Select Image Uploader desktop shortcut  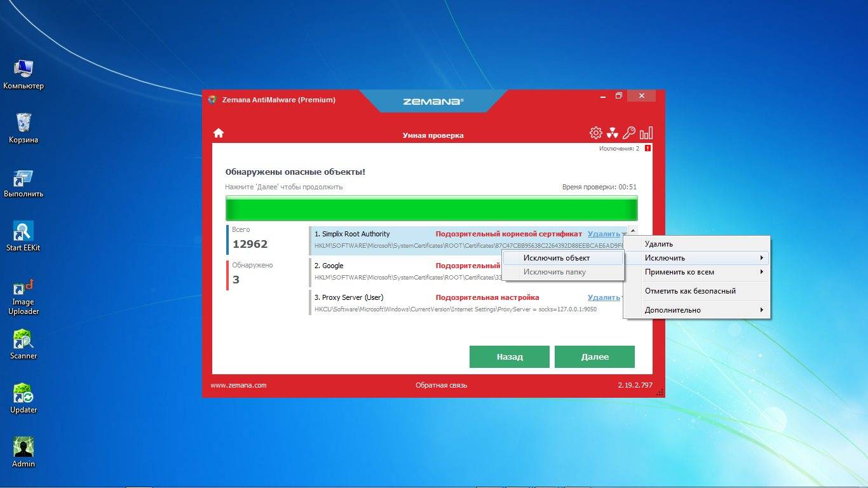pyautogui.click(x=24, y=297)
